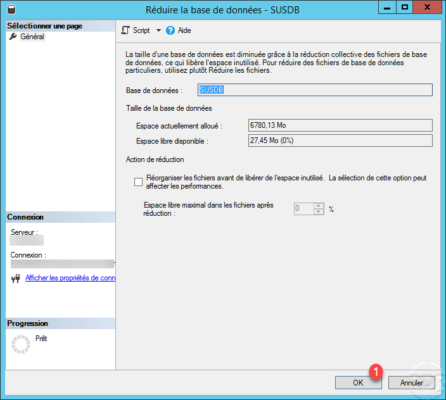Screen dimensions: 446x400
Task: Open Afficher les propriétés de connexion link
Action: (x=70, y=278)
